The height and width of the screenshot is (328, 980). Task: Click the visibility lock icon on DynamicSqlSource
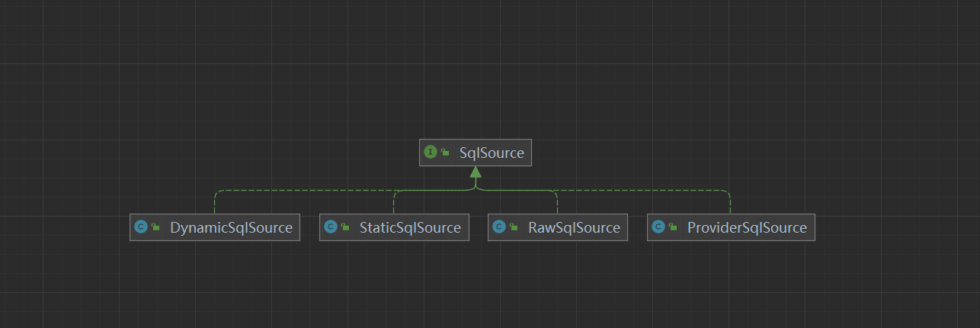pyautogui.click(x=155, y=227)
